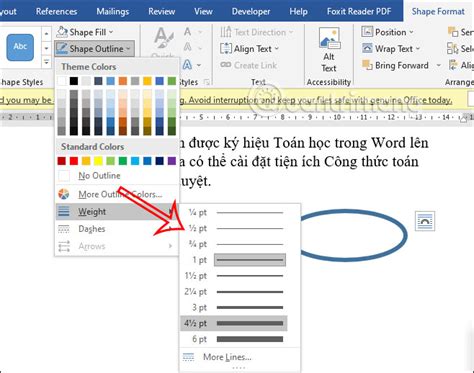The height and width of the screenshot is (373, 474).
Task: Click the Align Text icon
Action: click(226, 49)
